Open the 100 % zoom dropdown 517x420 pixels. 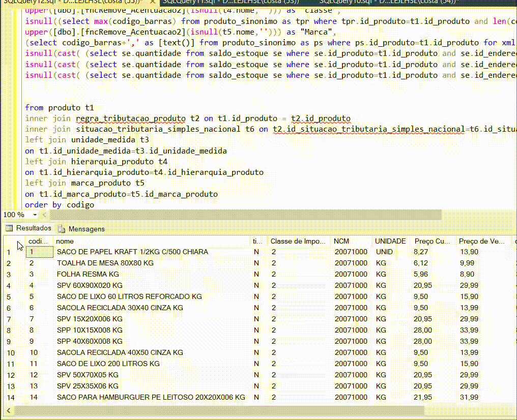click(35, 215)
